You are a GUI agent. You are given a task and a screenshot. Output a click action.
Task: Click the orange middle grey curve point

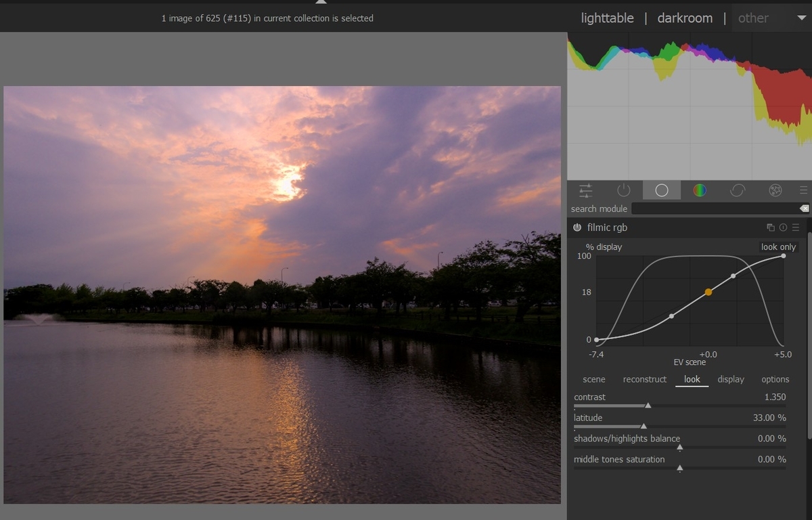pos(708,292)
